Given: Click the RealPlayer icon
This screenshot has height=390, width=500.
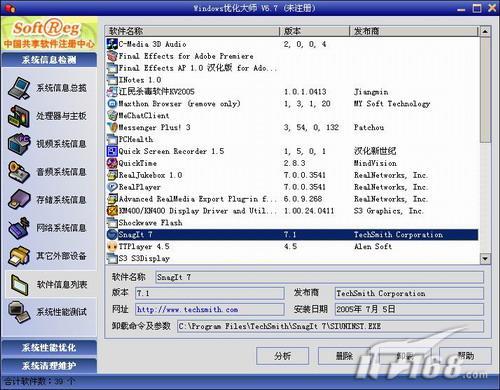Looking at the screenshot, I should 112,187.
